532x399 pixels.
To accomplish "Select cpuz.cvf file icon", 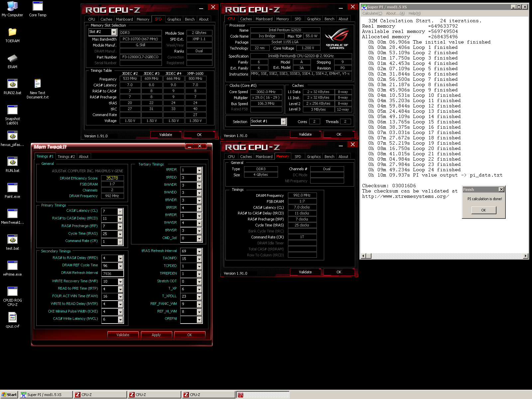I will coord(12,321).
